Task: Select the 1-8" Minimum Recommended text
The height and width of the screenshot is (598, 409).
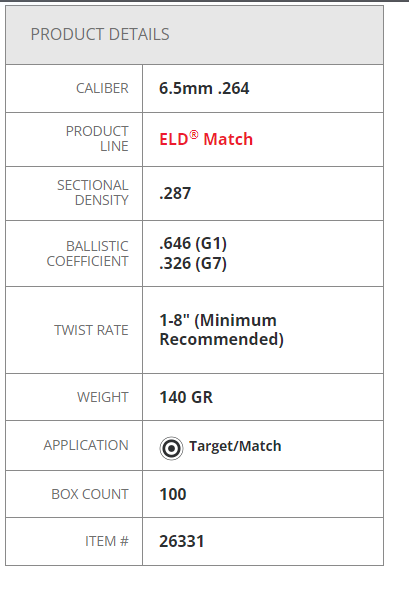Action: (x=222, y=330)
